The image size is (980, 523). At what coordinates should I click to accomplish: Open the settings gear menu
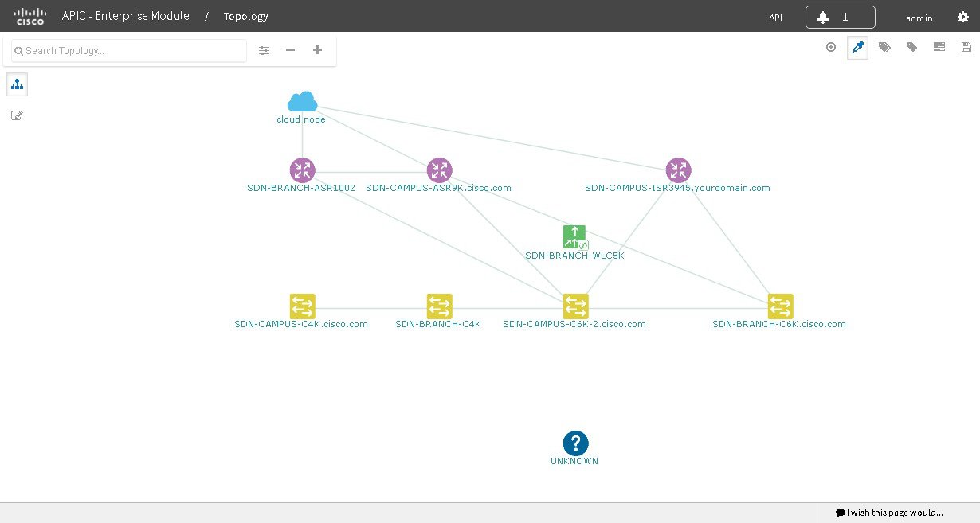point(962,17)
